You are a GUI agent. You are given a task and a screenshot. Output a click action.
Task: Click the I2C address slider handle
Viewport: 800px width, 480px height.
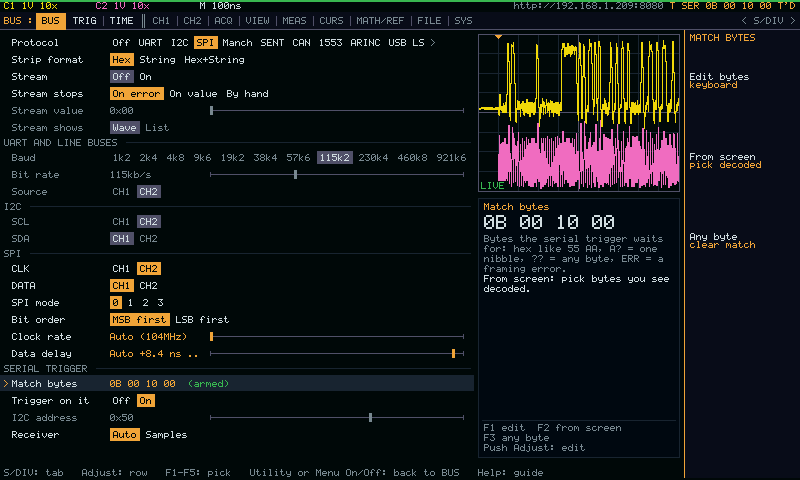[x=370, y=418]
